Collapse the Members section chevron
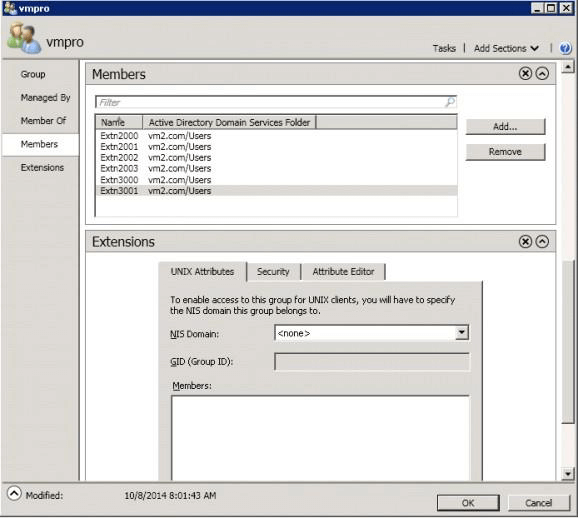 click(542, 74)
